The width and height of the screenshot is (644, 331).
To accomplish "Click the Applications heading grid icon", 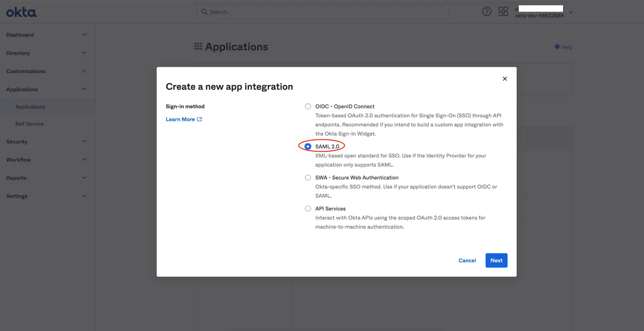I will (x=198, y=47).
